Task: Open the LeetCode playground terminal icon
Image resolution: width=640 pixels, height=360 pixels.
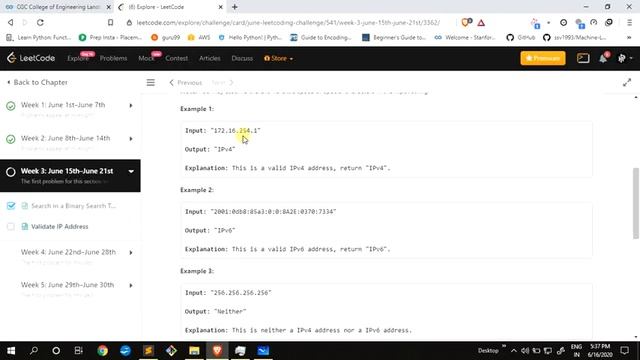Action: point(583,58)
